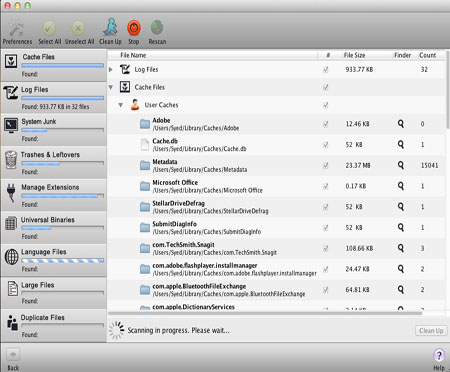This screenshot has height=372, width=450.
Task: Click the # column header
Action: (x=328, y=55)
